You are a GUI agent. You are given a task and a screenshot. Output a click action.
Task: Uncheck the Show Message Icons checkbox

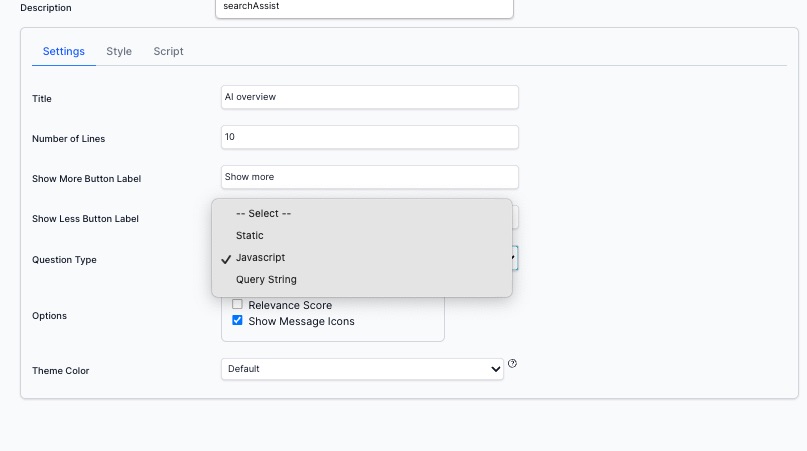tap(238, 321)
